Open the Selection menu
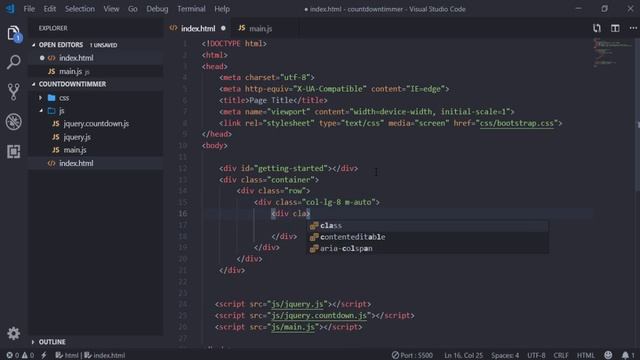This screenshot has height=360, width=640. coord(80,9)
